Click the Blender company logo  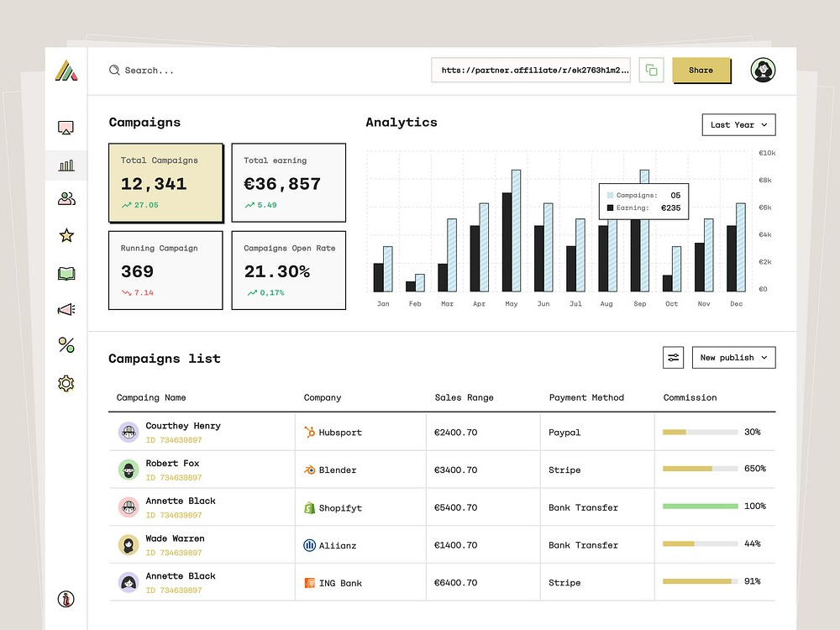point(310,470)
